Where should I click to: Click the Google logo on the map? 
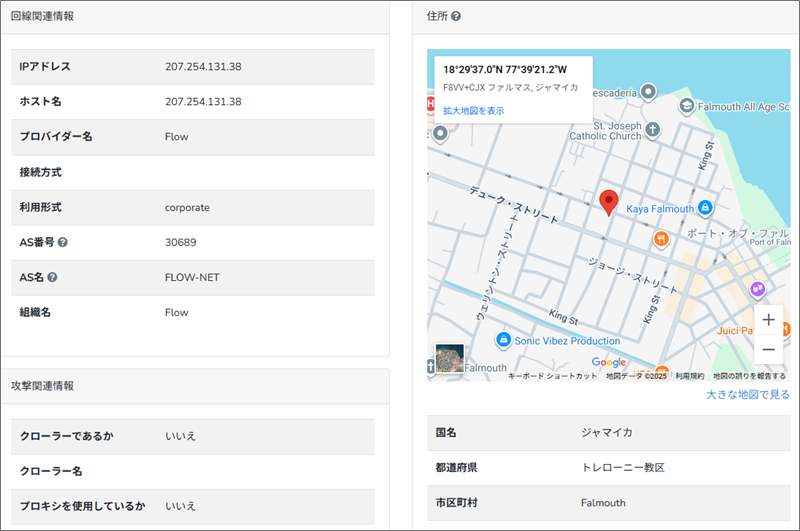coord(609,362)
